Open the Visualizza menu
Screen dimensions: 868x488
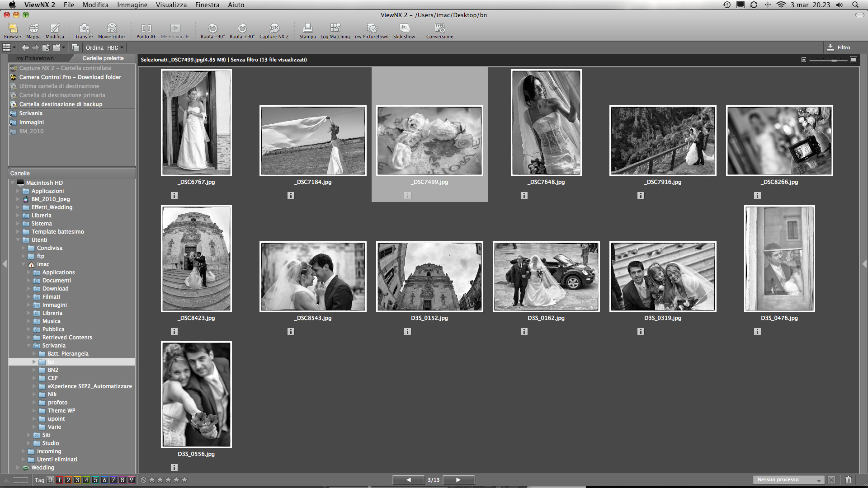tap(171, 5)
